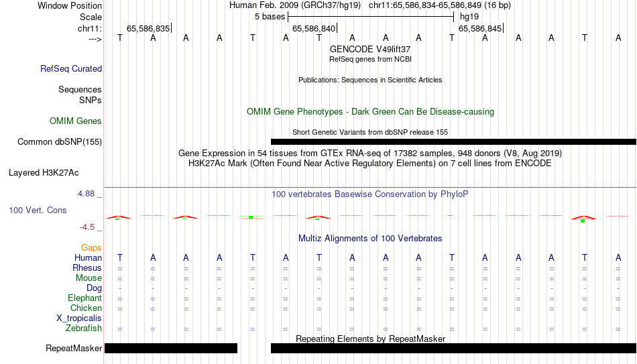Click the Layered H3K27Ac track label
Screen dimensions: 637x364
coord(44,173)
